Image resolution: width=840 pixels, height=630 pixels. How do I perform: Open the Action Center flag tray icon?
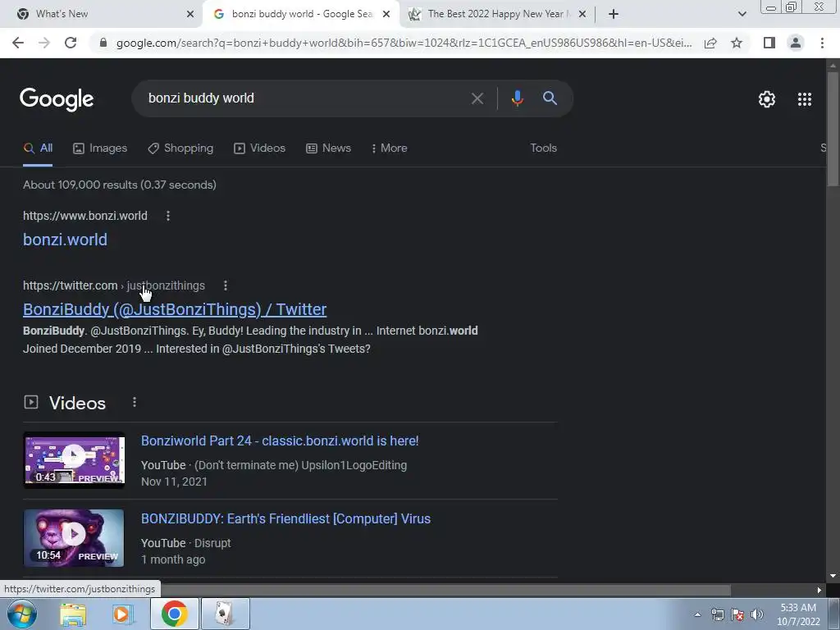(x=737, y=614)
